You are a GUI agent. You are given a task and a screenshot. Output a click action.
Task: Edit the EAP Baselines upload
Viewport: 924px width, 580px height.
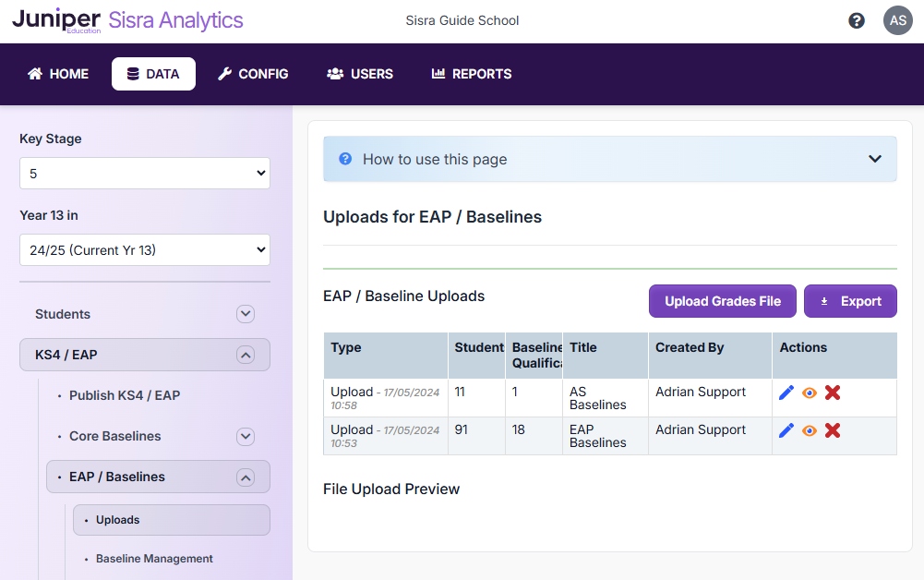786,430
